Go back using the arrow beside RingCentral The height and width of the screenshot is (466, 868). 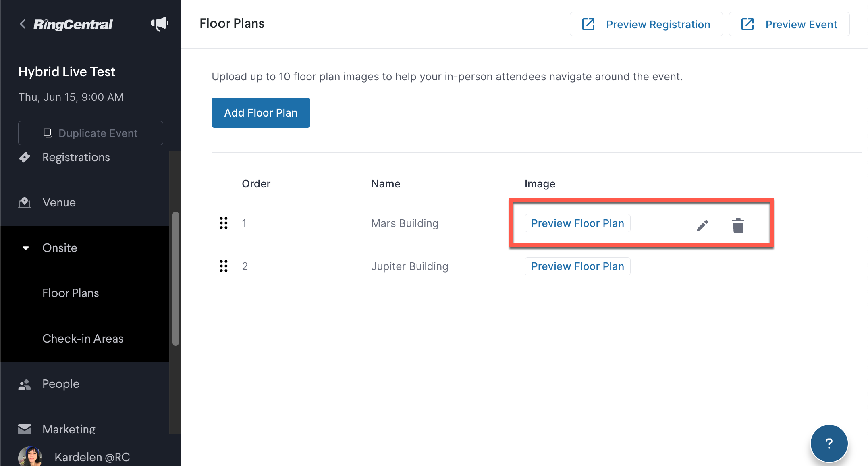coord(23,24)
